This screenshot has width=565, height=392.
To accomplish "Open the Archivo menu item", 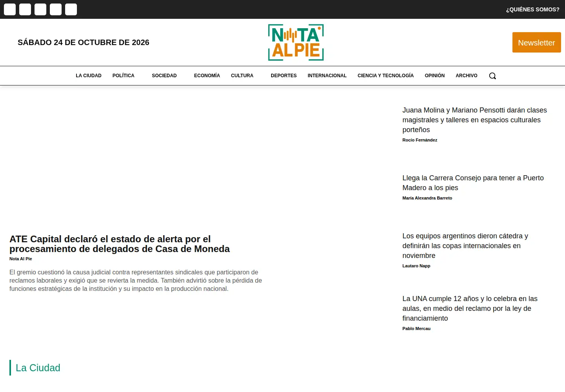I will coord(467,76).
